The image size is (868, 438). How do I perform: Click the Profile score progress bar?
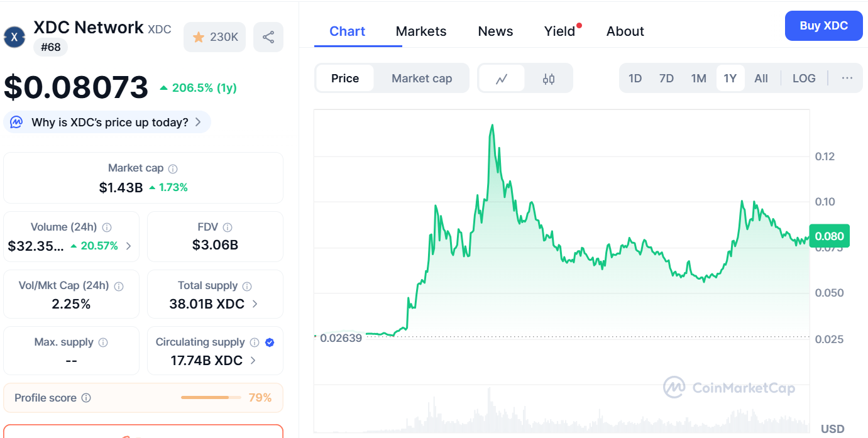click(x=211, y=397)
